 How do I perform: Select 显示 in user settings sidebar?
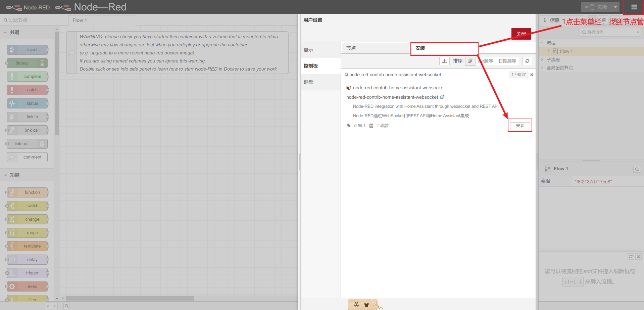(320, 50)
